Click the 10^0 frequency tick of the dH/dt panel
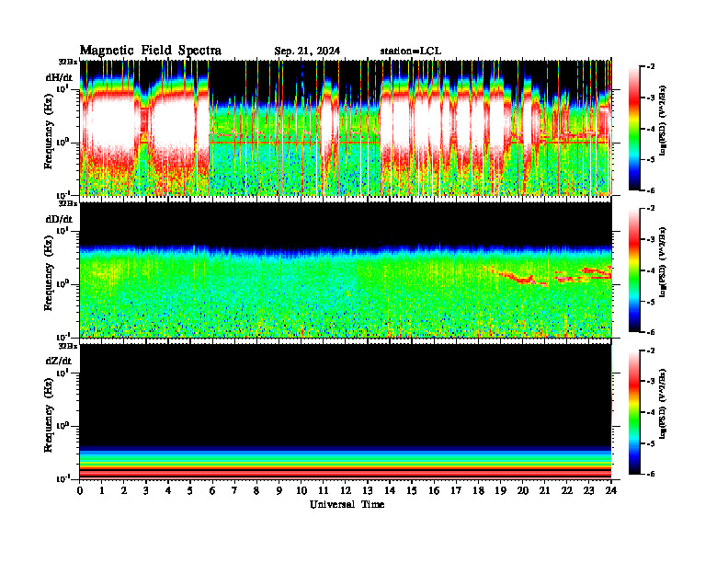 (63, 142)
